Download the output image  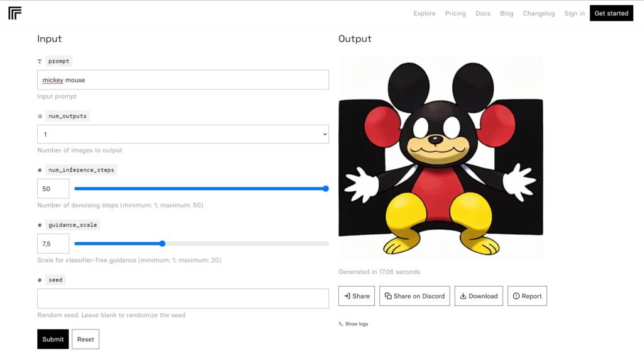[479, 296]
